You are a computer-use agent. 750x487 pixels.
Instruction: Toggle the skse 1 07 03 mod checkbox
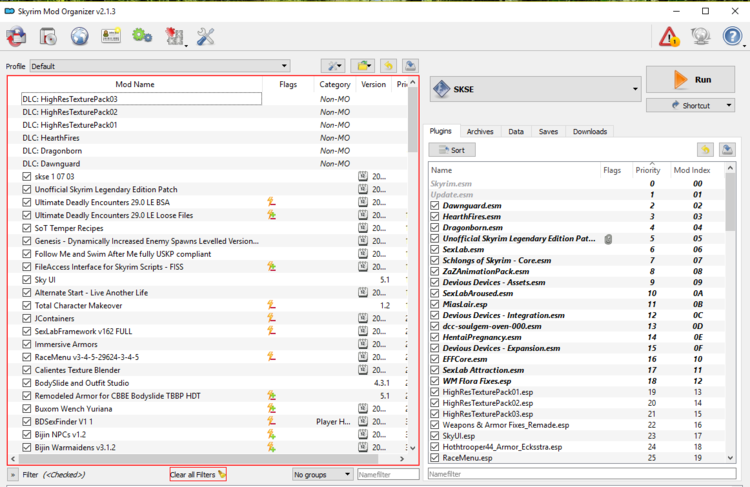pos(27,176)
